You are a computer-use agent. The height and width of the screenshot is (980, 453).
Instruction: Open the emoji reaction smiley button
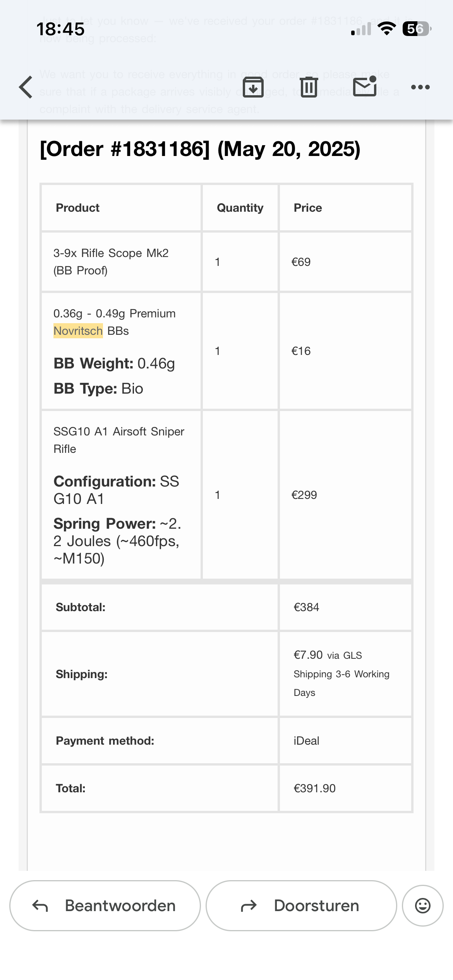tap(423, 906)
